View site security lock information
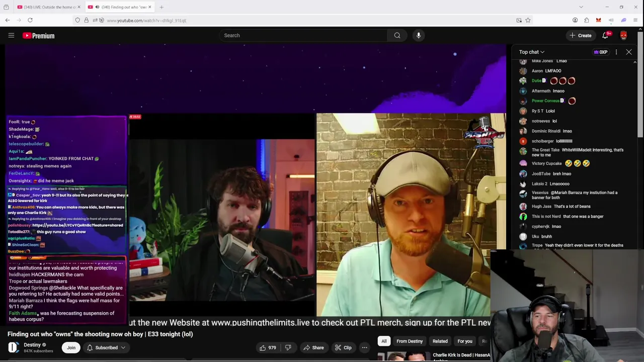Screen dimensions: 644x362 (x=86, y=20)
